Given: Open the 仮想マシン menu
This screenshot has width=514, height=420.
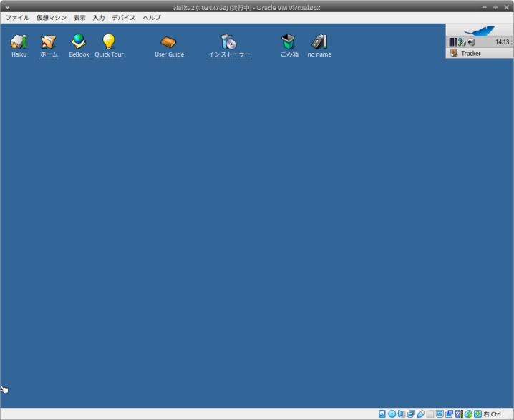Looking at the screenshot, I should pyautogui.click(x=51, y=18).
